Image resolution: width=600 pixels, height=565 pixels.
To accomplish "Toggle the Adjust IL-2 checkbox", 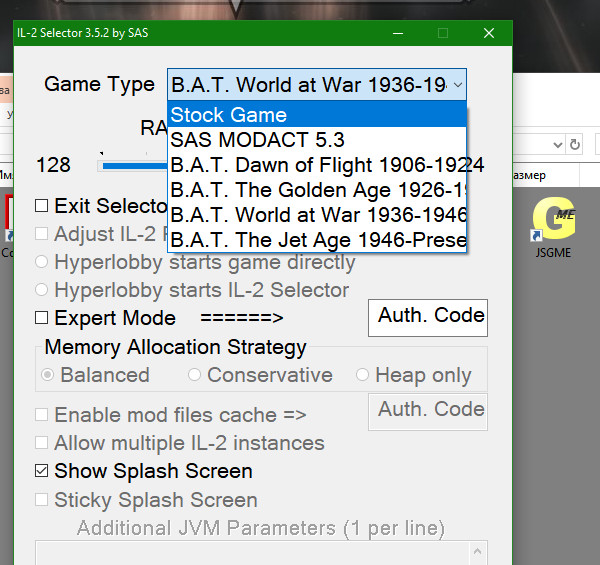I will (41, 233).
